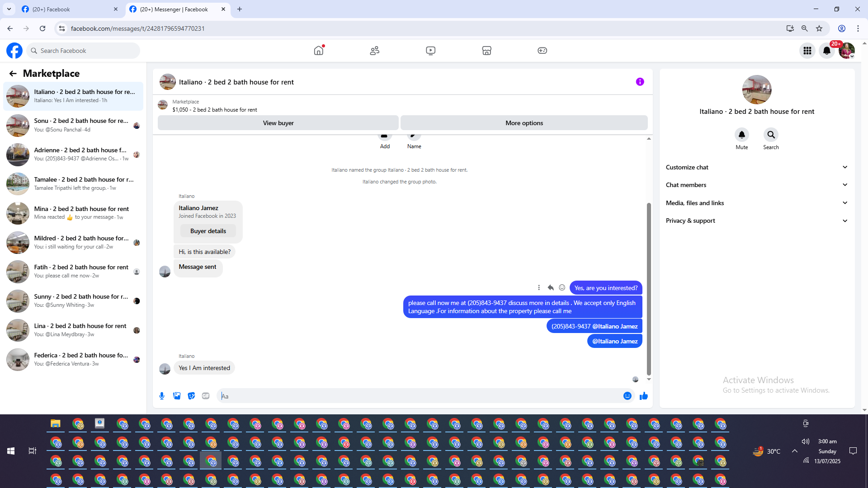The height and width of the screenshot is (488, 868).
Task: Mute this conversation with the bell
Action: (x=741, y=135)
